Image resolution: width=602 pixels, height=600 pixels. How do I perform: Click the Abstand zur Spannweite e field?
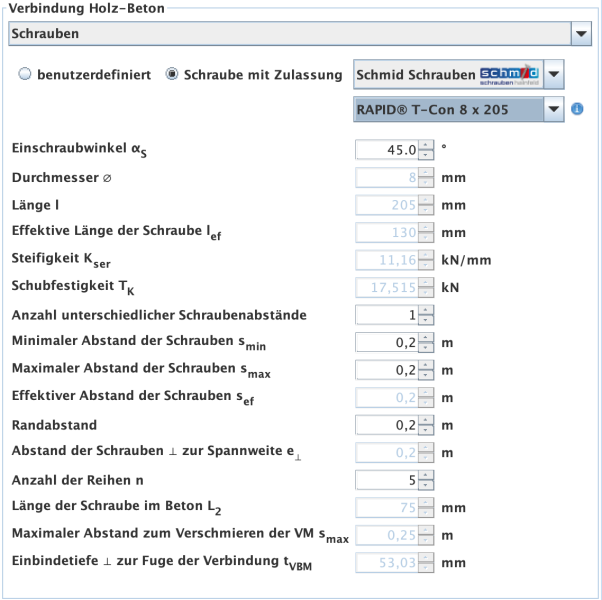(387, 453)
